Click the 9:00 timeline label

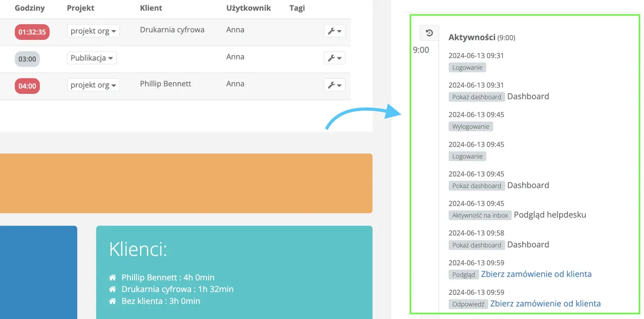(421, 50)
